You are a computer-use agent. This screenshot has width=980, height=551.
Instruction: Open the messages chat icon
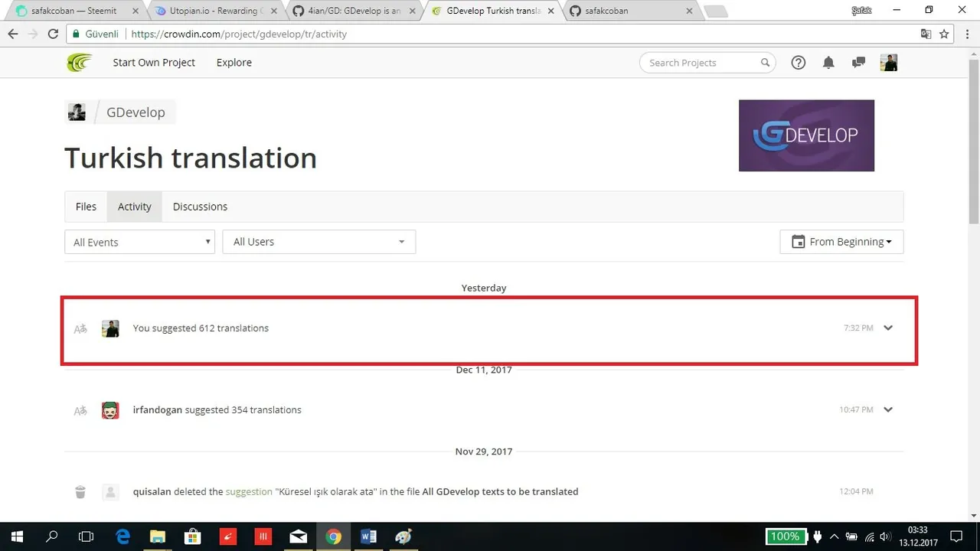(x=859, y=63)
